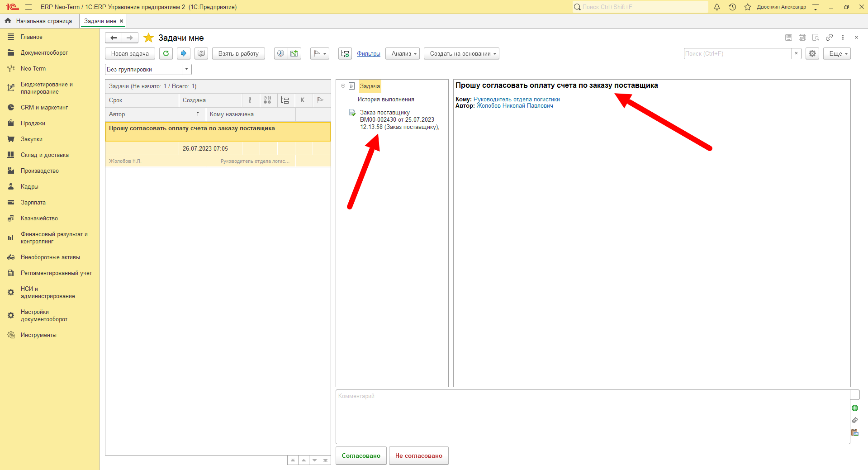Open Руководитель отдела логистики link
The height and width of the screenshot is (470, 868).
(x=517, y=99)
